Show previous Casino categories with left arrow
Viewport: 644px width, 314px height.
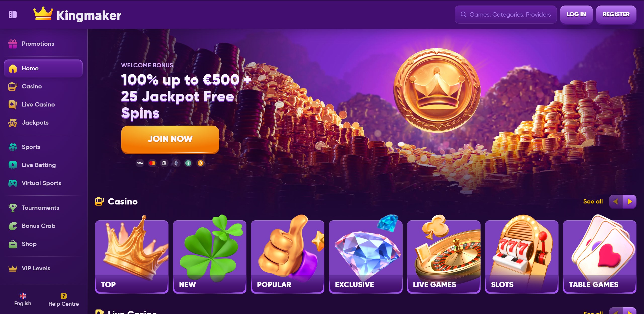pyautogui.click(x=616, y=201)
